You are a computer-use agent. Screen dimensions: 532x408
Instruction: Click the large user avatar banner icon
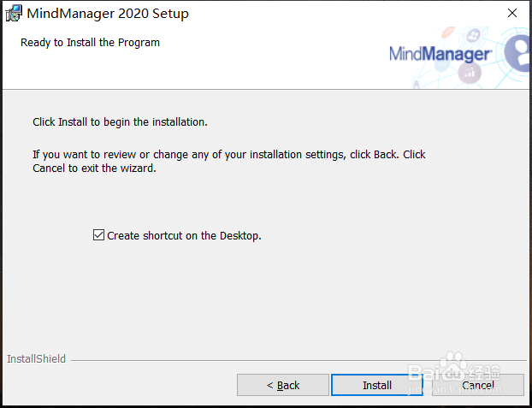pyautogui.click(x=518, y=51)
